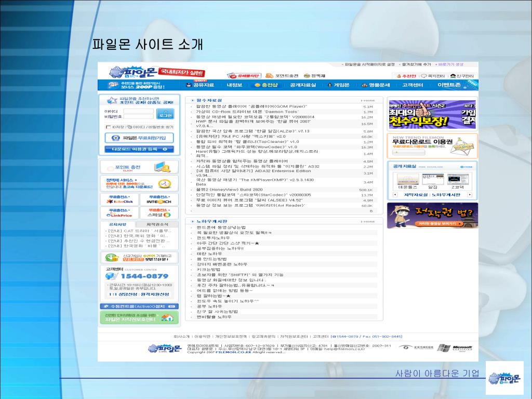Open the 알집(ALZip) v7.13 entry
The height and width of the screenshot is (399, 532).
[x=252, y=131]
